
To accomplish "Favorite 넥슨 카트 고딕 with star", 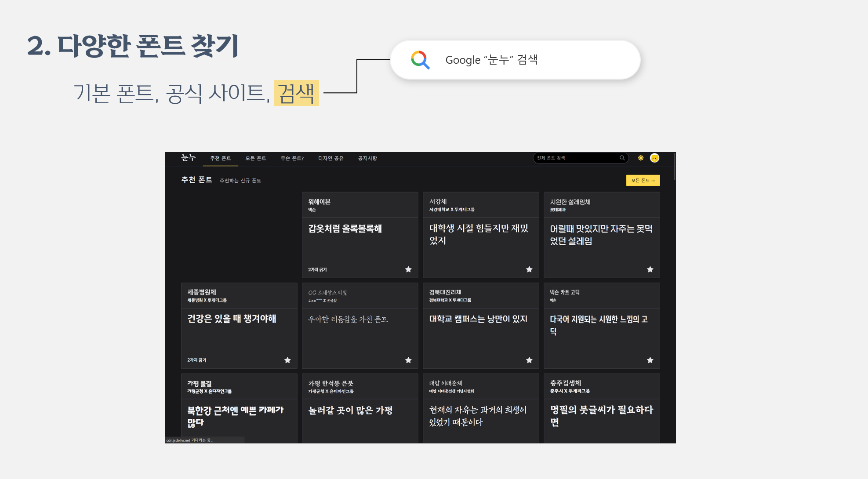I will pos(650,360).
